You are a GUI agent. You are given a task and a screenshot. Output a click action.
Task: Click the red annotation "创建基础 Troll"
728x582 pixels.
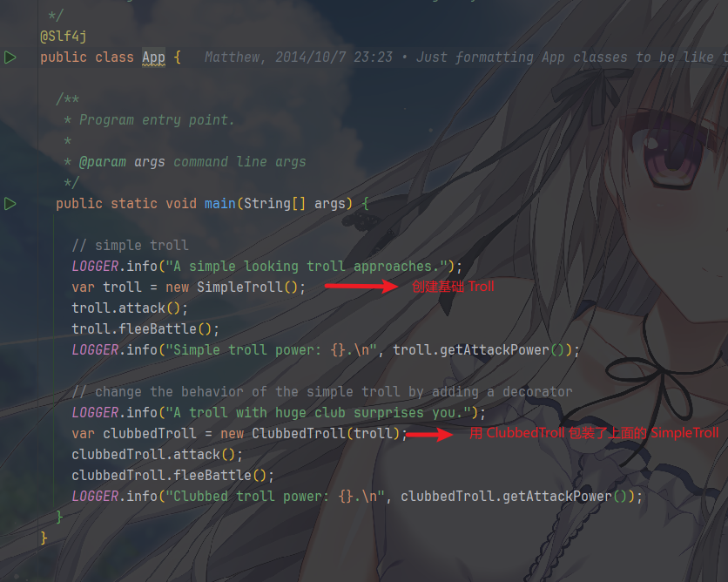[453, 287]
